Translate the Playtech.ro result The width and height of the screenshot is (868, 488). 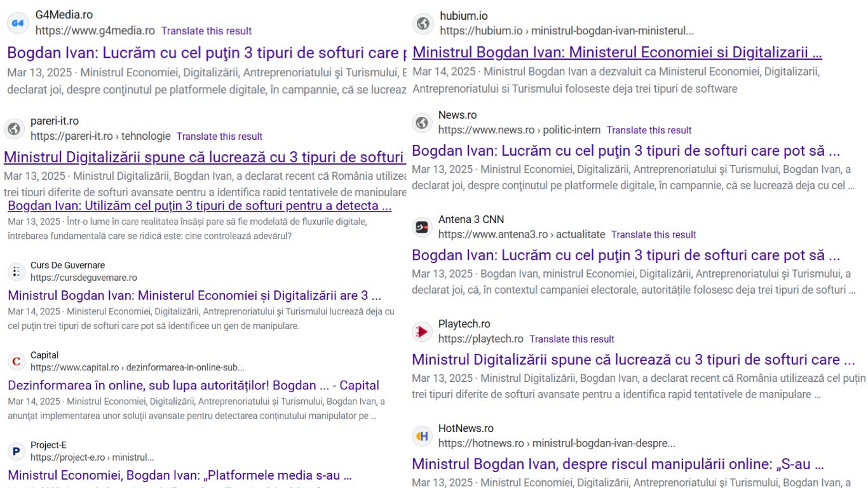tap(572, 339)
